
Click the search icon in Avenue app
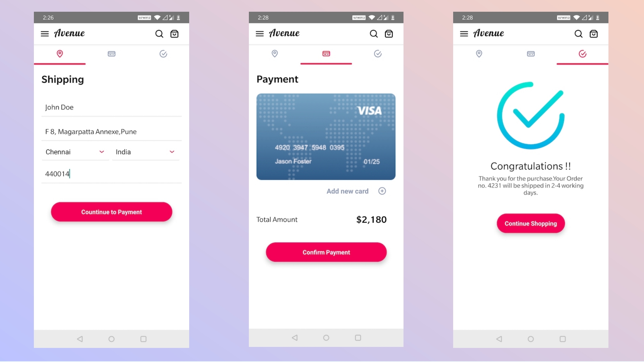click(x=159, y=34)
